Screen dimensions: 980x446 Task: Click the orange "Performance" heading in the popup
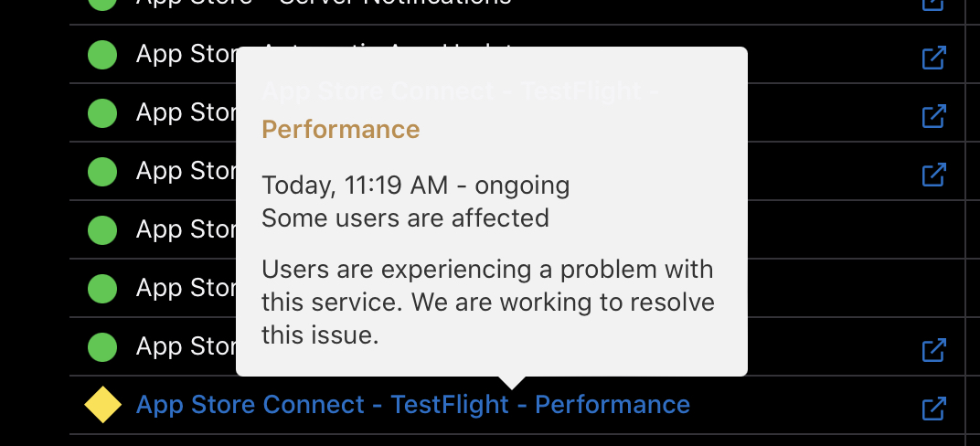pyautogui.click(x=340, y=129)
